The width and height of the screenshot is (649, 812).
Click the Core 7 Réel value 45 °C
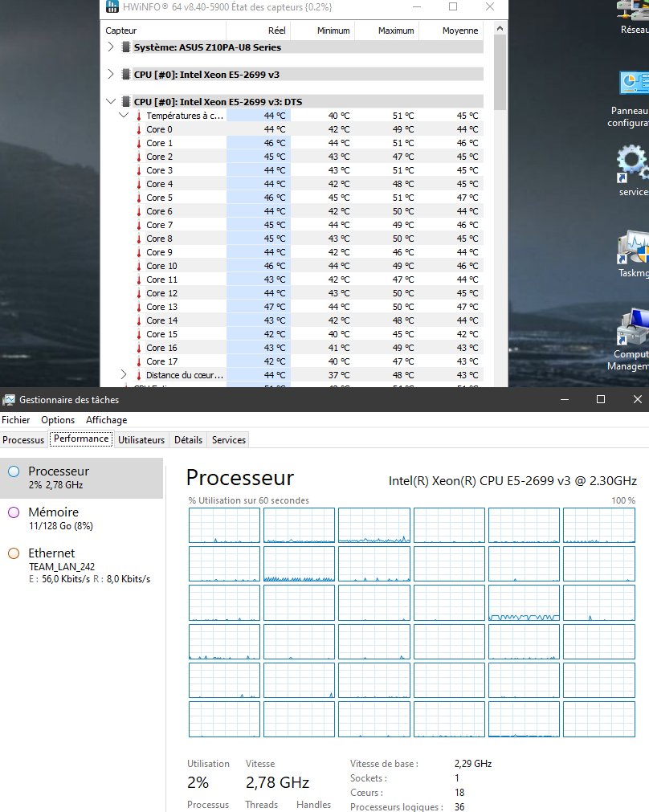click(x=275, y=225)
